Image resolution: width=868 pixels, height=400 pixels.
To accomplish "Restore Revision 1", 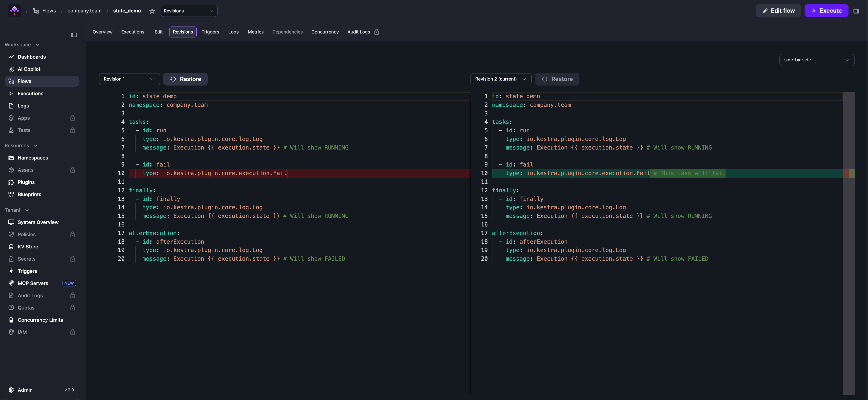I will click(x=185, y=79).
